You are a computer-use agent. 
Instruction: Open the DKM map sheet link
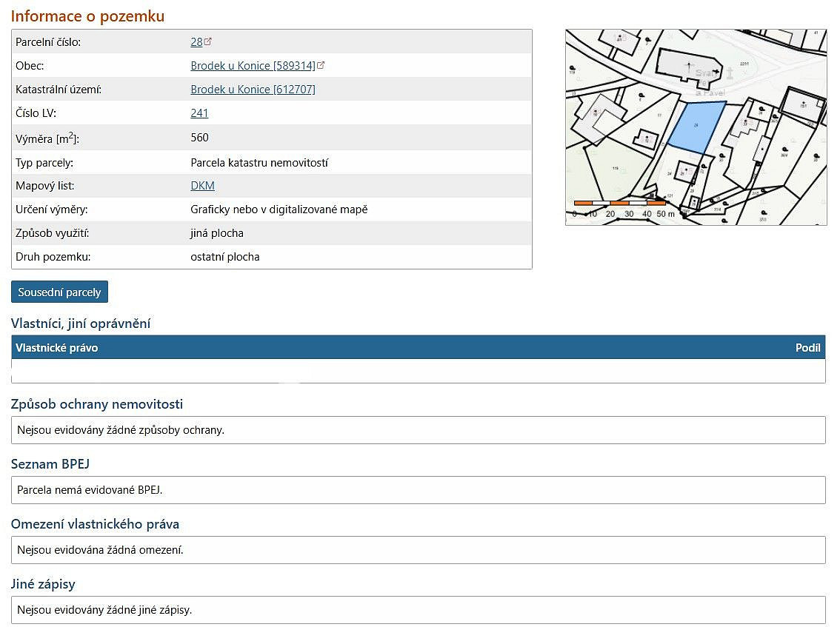tap(202, 185)
